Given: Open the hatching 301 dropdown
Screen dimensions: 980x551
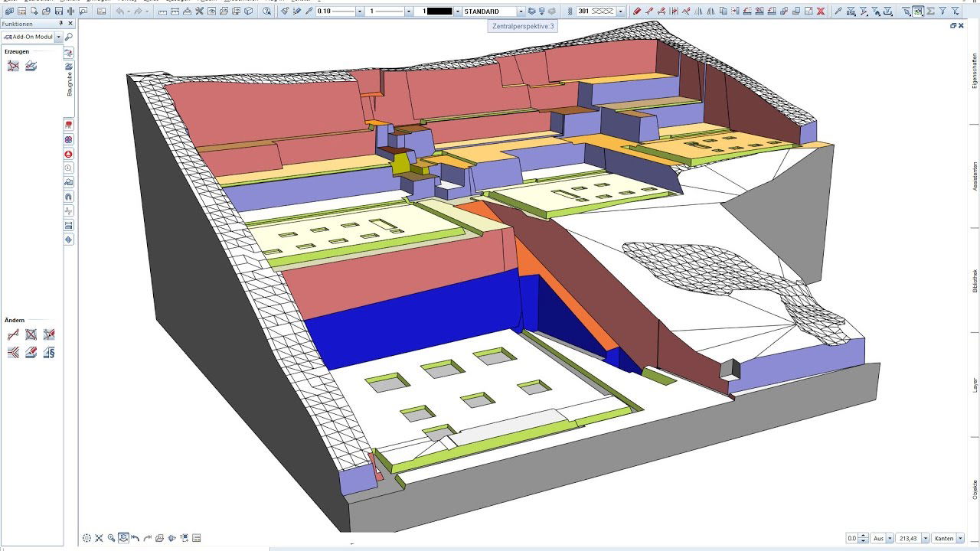Looking at the screenshot, I should point(620,11).
